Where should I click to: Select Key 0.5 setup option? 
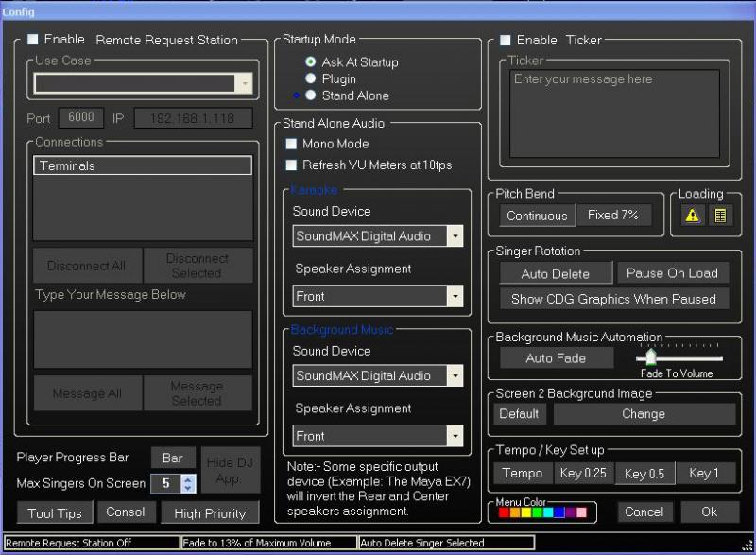click(644, 474)
